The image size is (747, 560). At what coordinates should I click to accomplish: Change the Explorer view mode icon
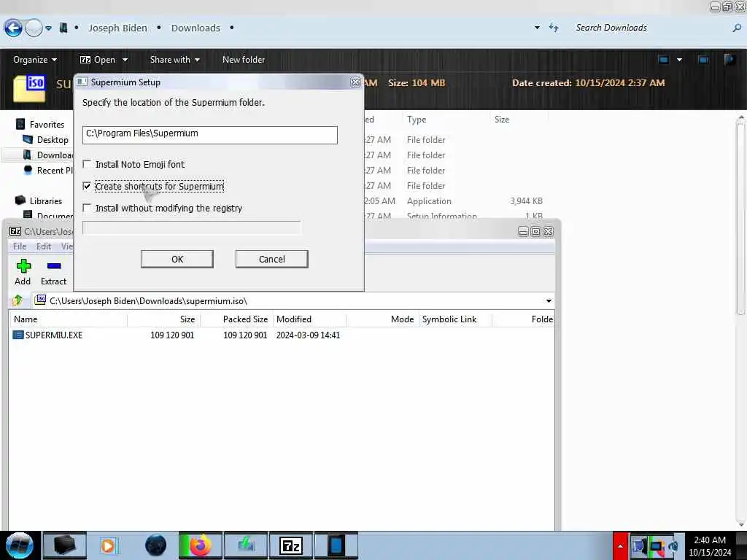point(664,60)
